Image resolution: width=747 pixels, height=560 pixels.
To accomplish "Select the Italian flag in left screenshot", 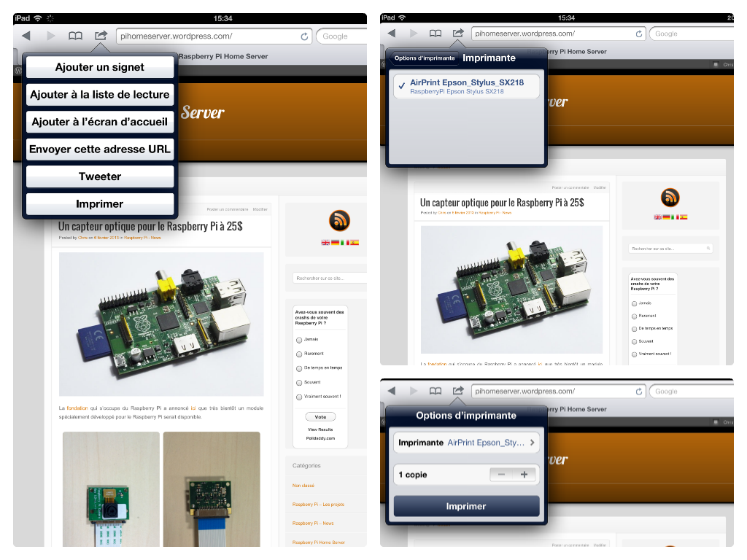I will [x=344, y=242].
